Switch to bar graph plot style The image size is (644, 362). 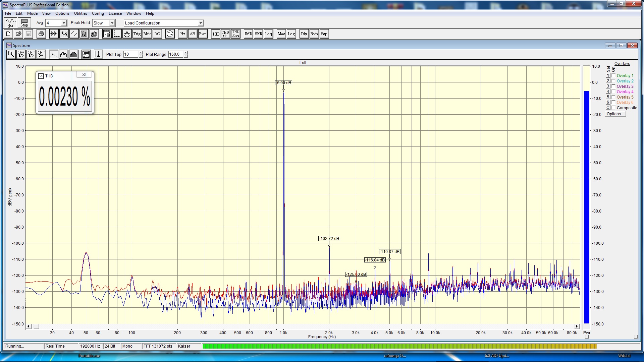tap(74, 54)
